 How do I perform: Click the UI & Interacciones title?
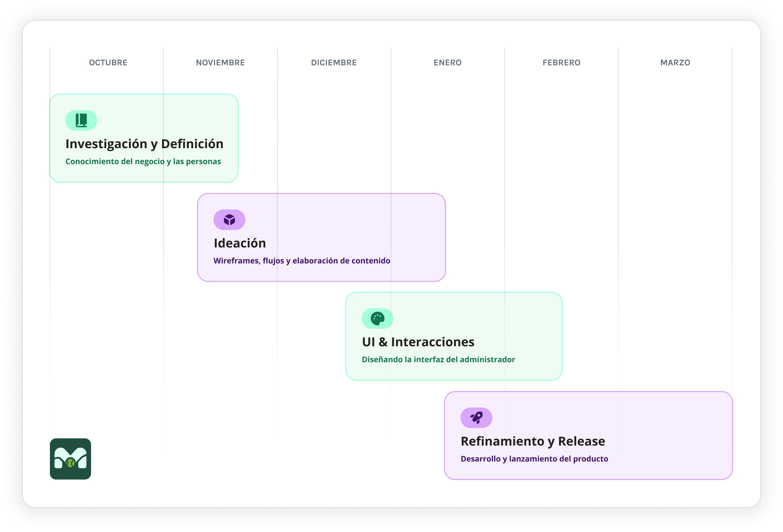pos(418,342)
